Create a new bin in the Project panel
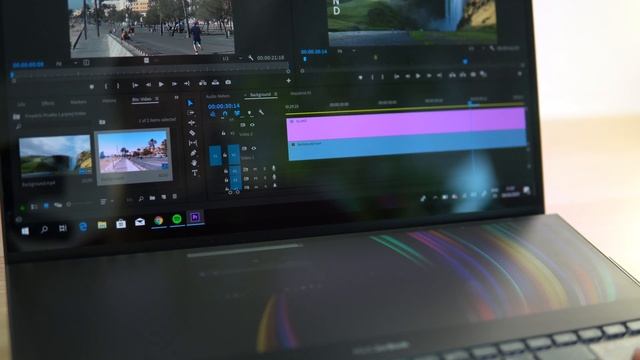640x360 pixels. click(x=152, y=198)
